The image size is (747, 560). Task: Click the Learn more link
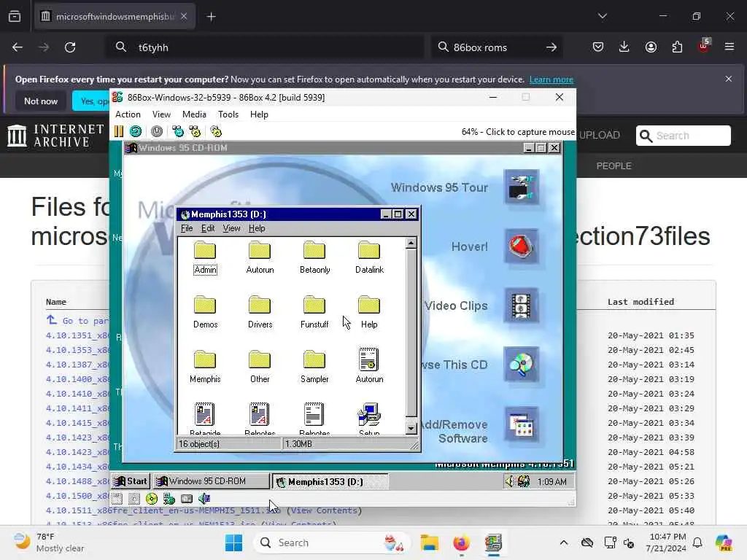[551, 79]
